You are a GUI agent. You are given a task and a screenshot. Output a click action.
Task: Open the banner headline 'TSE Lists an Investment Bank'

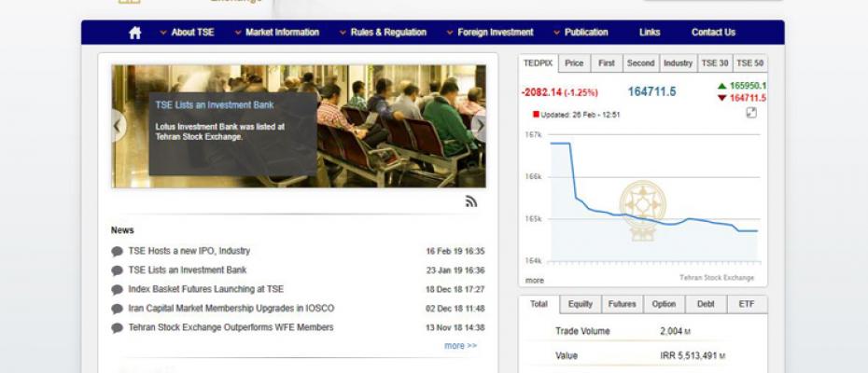tap(215, 105)
